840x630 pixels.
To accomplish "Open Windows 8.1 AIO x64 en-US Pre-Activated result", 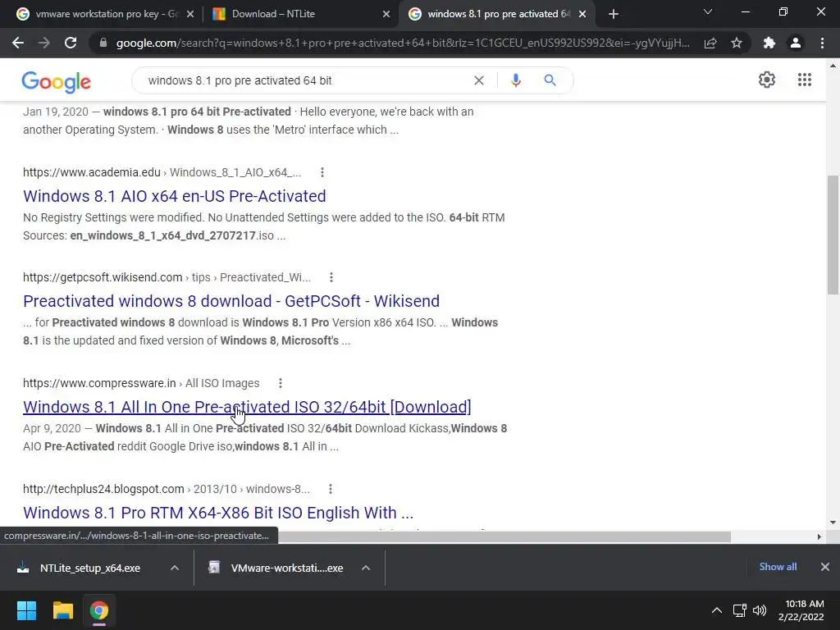I will (x=174, y=196).
